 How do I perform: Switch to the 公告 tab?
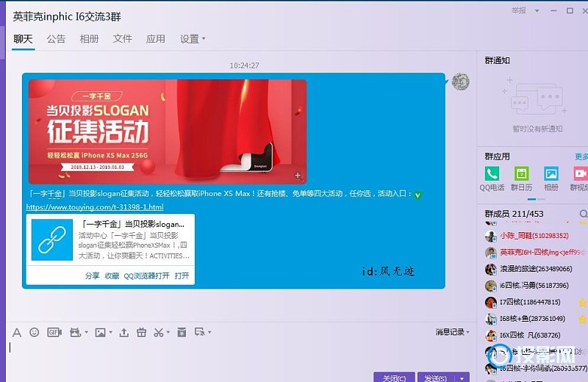pos(56,39)
